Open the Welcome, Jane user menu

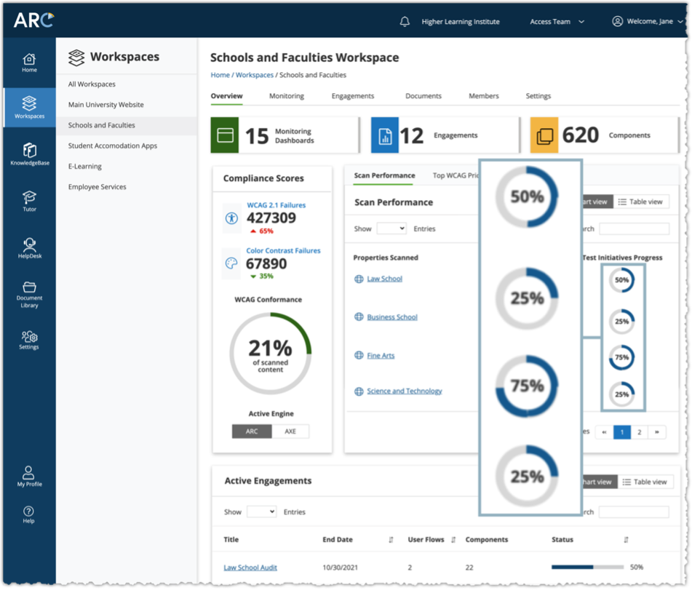coord(648,22)
